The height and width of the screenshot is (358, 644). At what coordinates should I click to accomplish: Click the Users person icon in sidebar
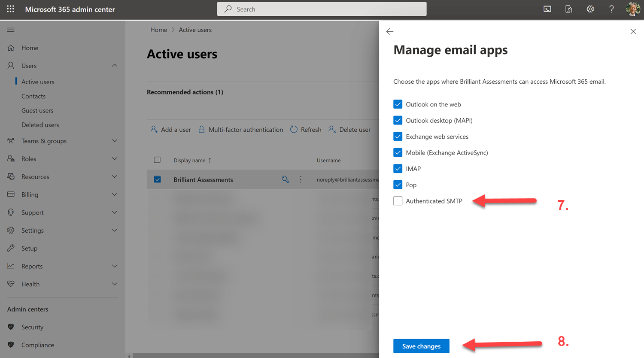11,66
